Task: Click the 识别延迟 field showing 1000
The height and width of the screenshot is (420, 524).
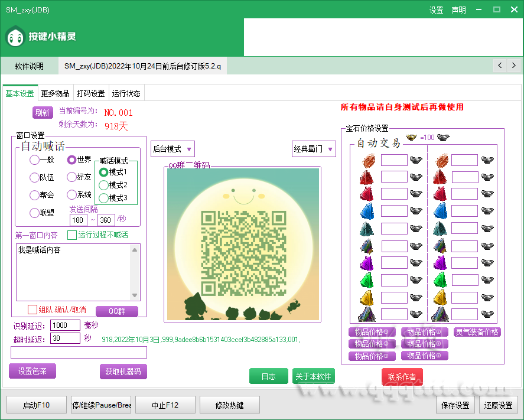Action: 65,325
